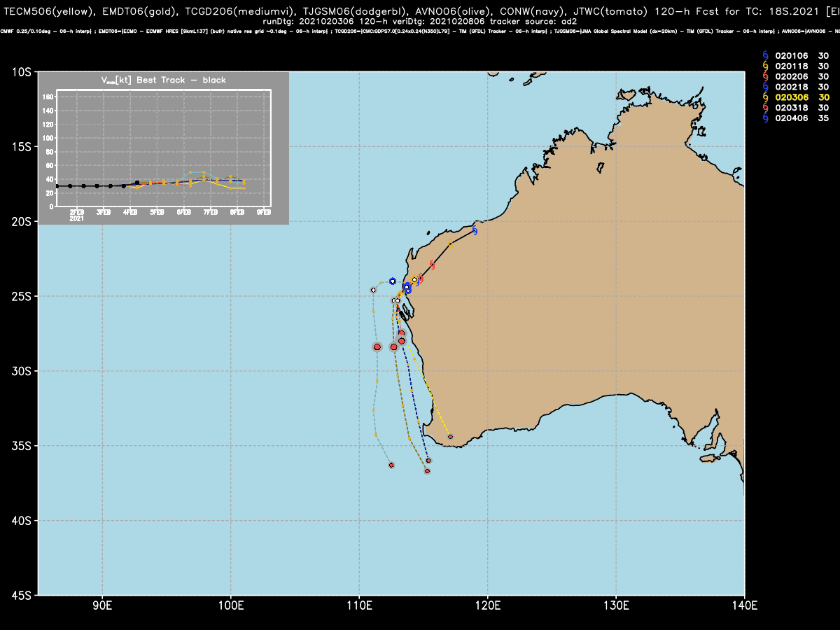Image resolution: width=840 pixels, height=630 pixels.
Task: Click the red best-track cyclone symbol near 23S
Action: pos(432,265)
